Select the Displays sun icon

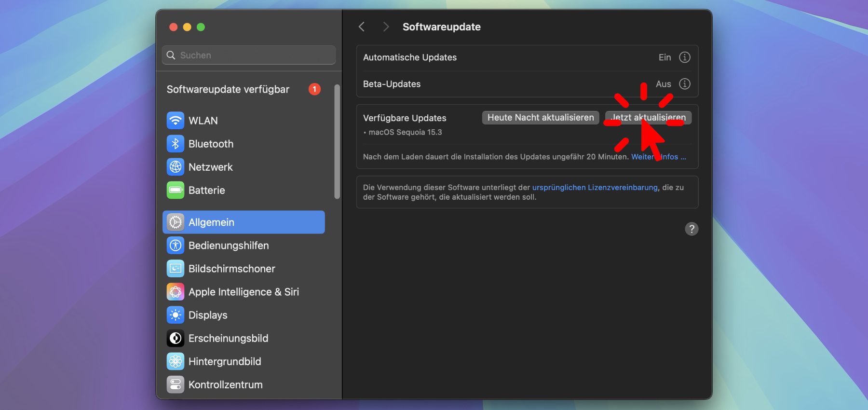pyautogui.click(x=176, y=315)
